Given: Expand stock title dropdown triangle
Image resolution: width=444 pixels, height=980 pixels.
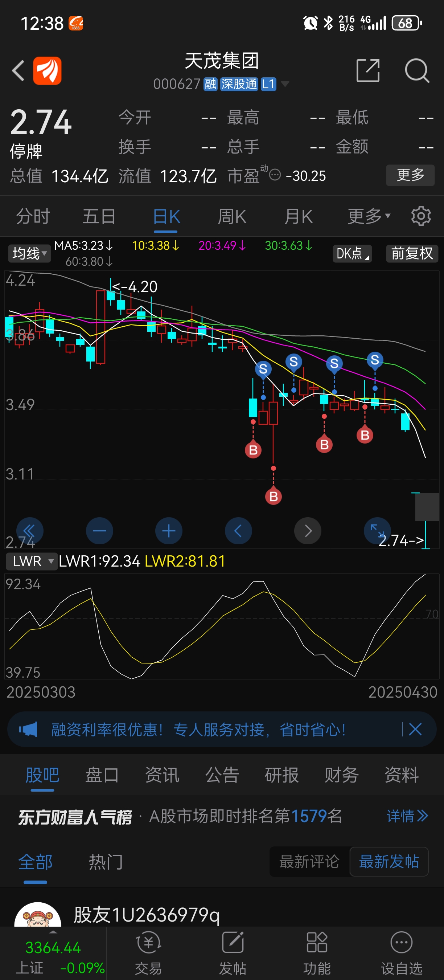Looking at the screenshot, I should (285, 84).
